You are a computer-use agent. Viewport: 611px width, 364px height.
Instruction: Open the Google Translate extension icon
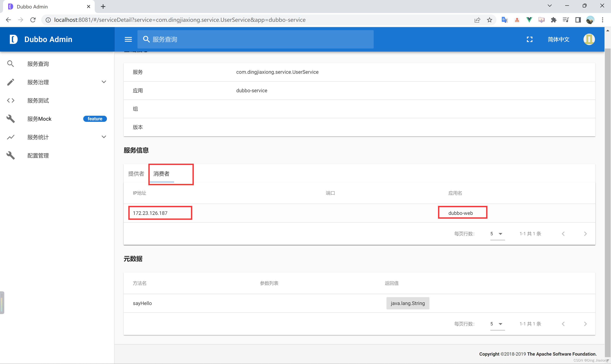(x=505, y=20)
